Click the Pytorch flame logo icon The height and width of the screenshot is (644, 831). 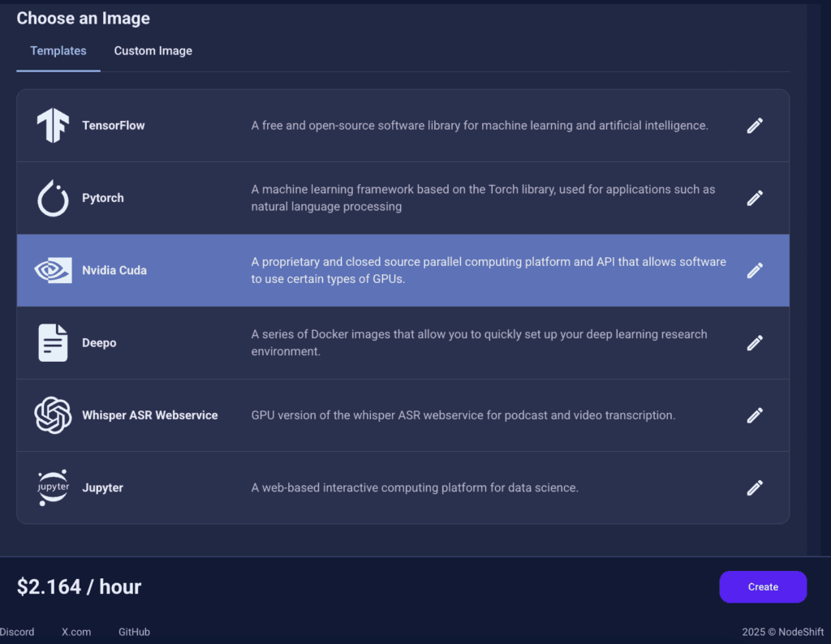(x=53, y=198)
